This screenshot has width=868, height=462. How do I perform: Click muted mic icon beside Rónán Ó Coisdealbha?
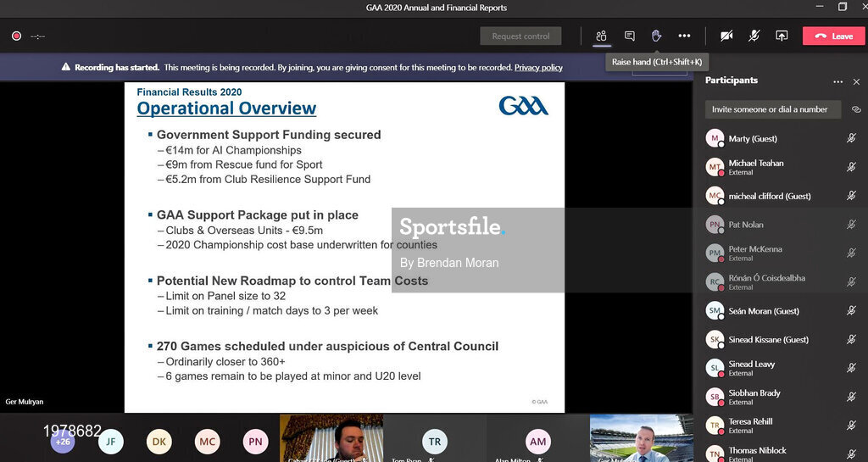(x=851, y=282)
